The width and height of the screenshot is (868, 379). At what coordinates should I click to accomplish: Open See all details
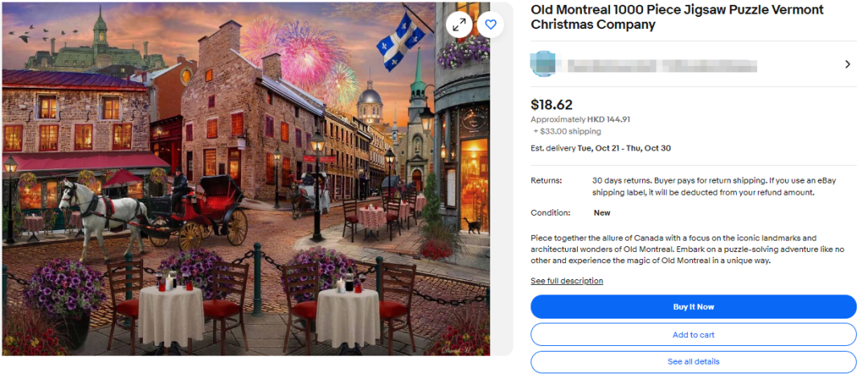[x=693, y=362]
